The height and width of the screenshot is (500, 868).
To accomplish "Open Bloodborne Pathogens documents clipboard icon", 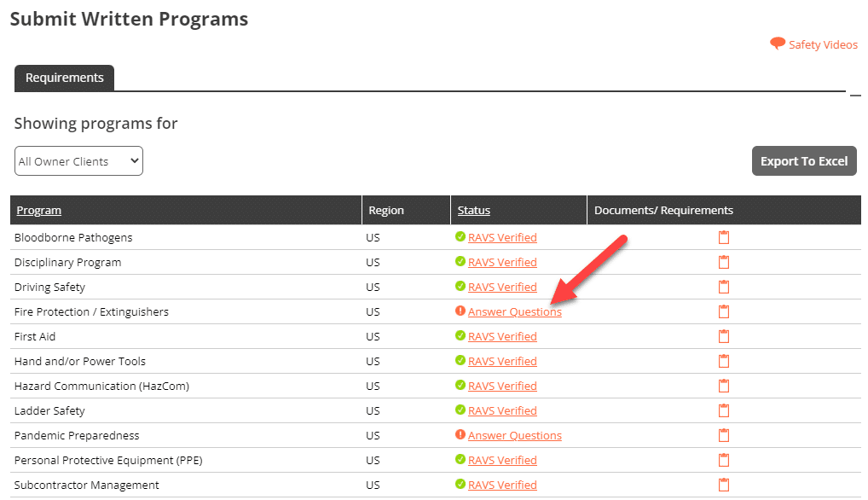I will pyautogui.click(x=724, y=237).
